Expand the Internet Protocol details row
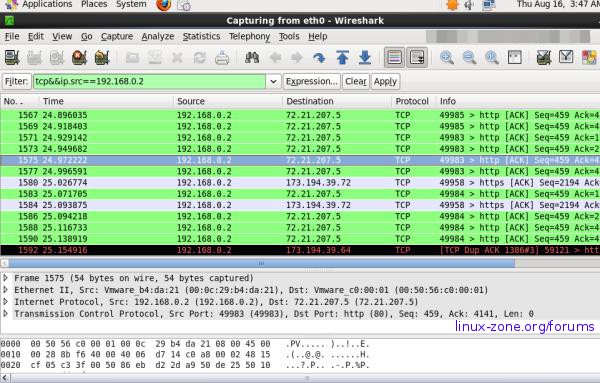This screenshot has height=383, width=600. 6,302
